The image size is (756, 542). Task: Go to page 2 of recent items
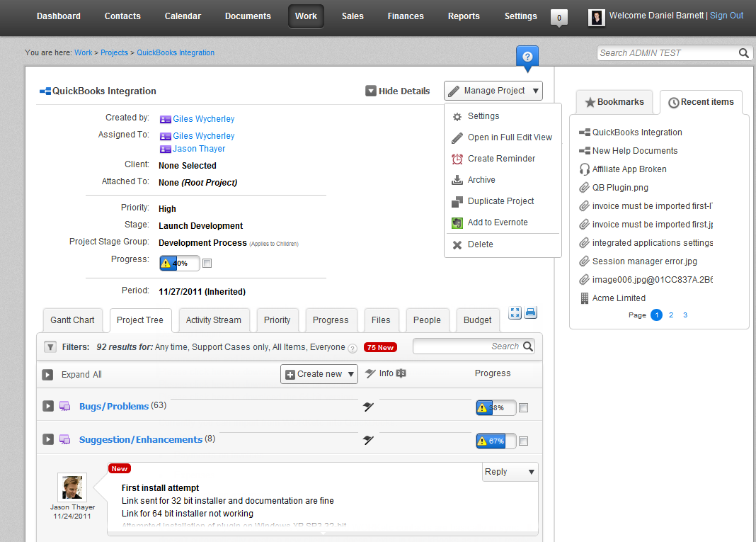(x=671, y=315)
